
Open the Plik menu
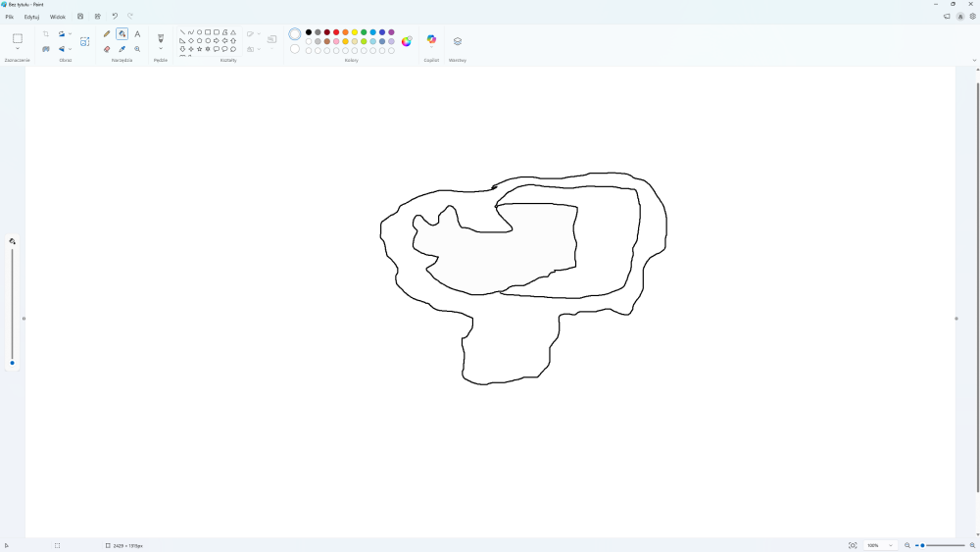tap(10, 17)
